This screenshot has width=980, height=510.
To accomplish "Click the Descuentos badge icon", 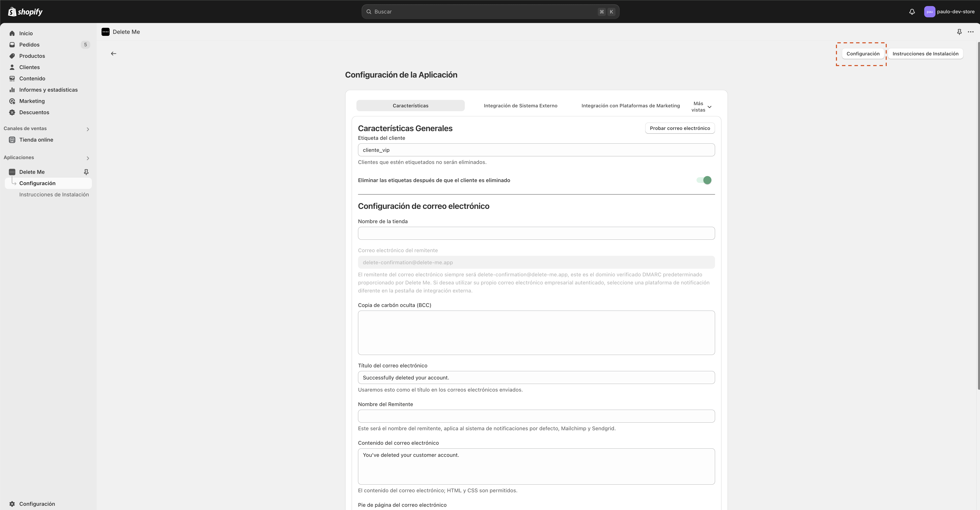I will (x=12, y=113).
